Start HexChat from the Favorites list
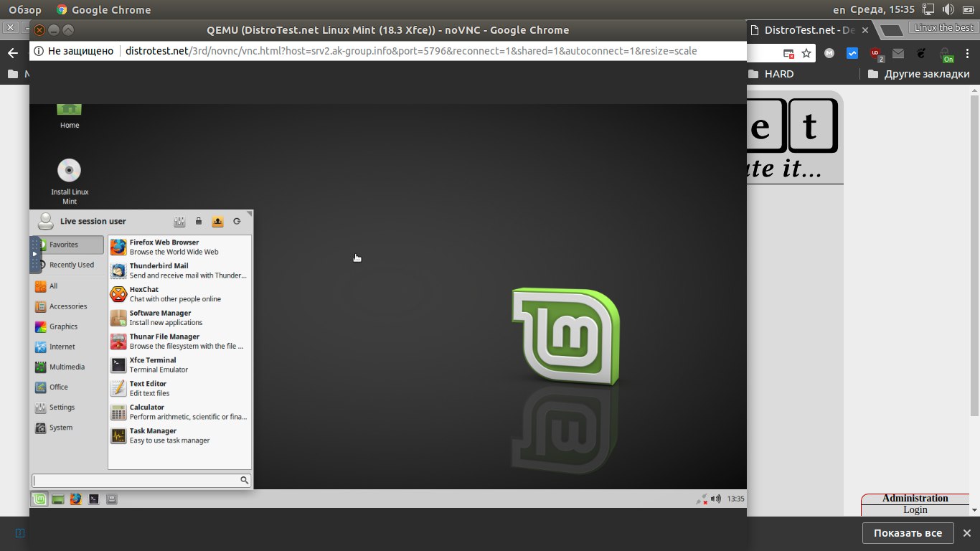 (179, 294)
